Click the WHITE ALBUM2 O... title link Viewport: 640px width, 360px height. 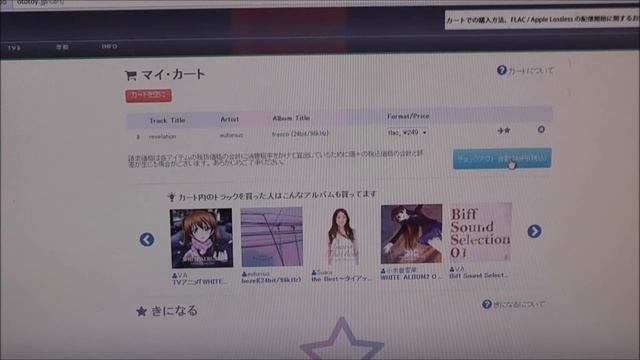point(411,277)
